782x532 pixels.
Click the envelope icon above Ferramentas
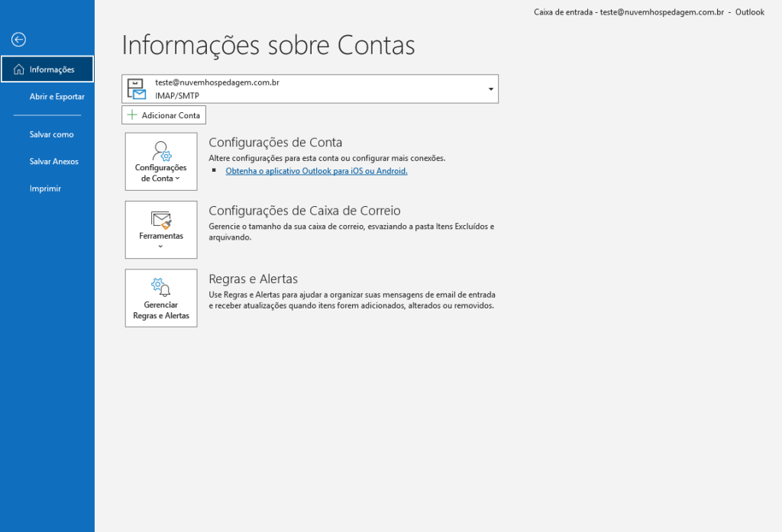click(x=161, y=221)
